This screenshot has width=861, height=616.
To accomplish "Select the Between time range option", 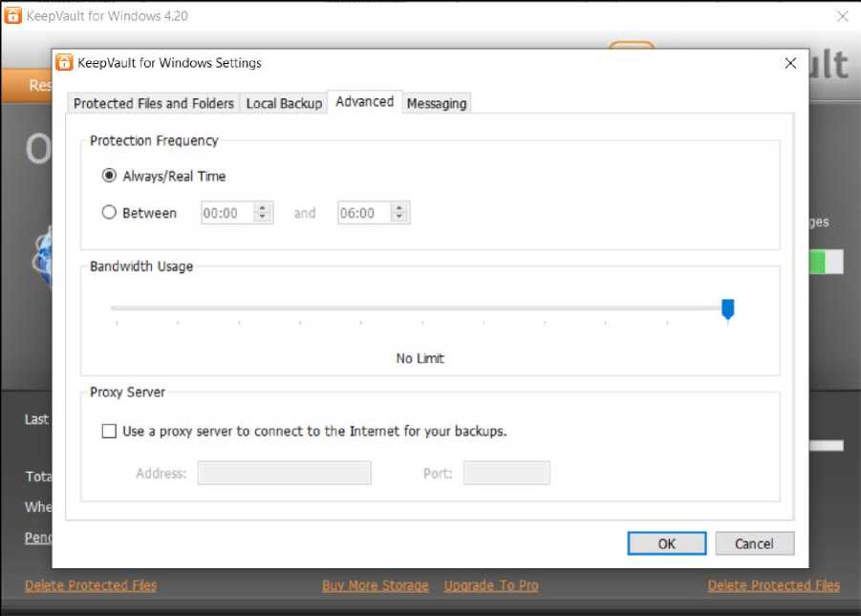I will coord(109,212).
